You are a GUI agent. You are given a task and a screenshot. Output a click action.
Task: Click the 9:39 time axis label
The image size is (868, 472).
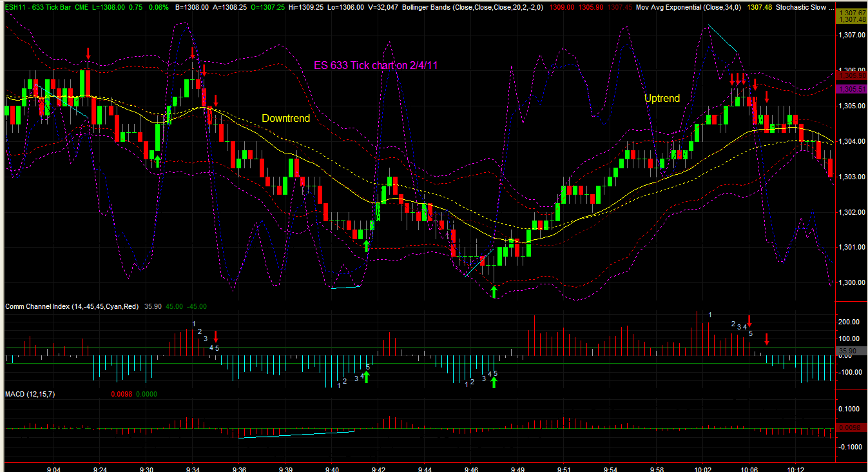click(x=286, y=470)
